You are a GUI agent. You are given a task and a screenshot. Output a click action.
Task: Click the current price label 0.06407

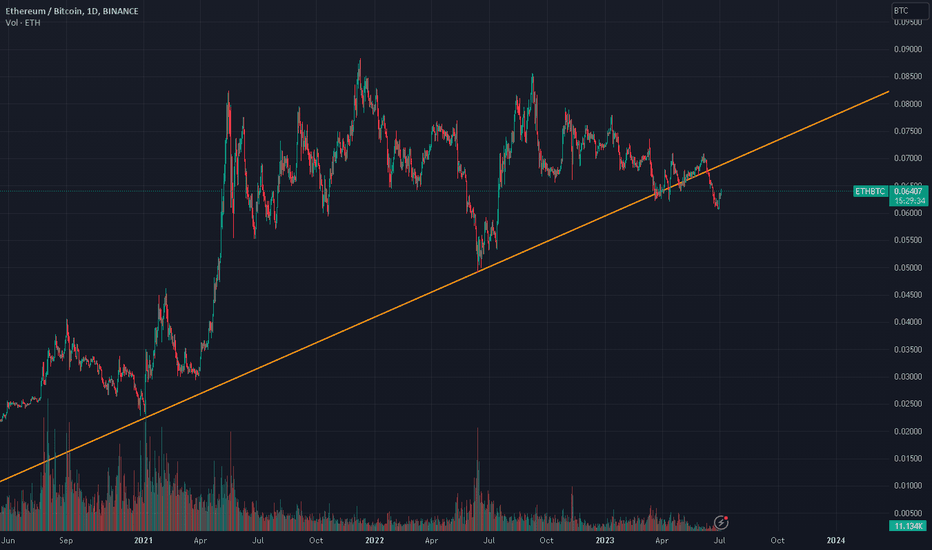pos(908,191)
